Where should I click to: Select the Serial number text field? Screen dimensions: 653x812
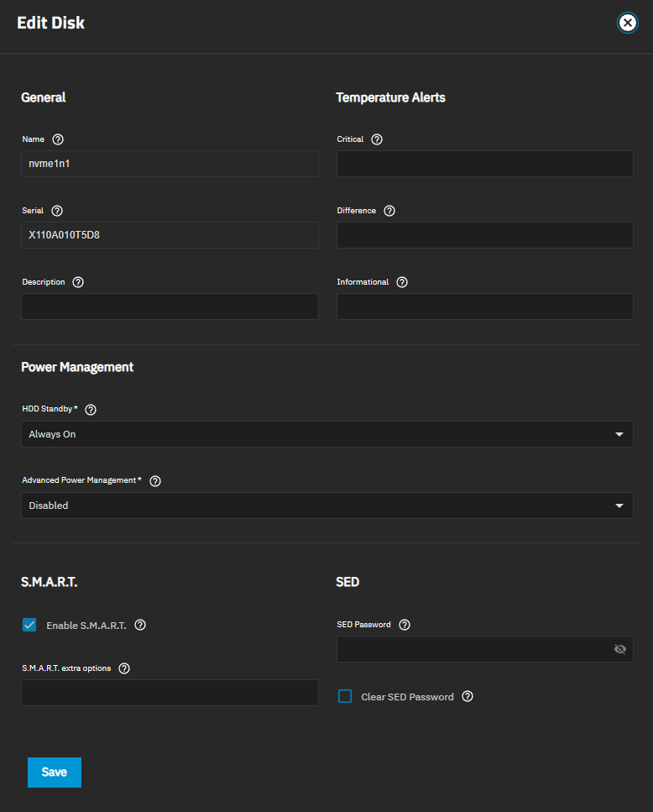click(170, 235)
